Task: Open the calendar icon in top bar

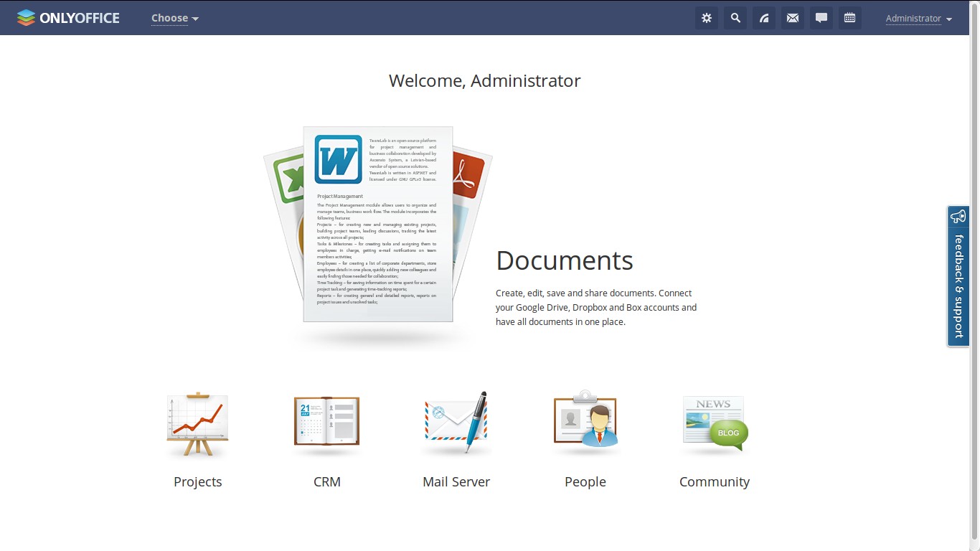Action: (850, 18)
